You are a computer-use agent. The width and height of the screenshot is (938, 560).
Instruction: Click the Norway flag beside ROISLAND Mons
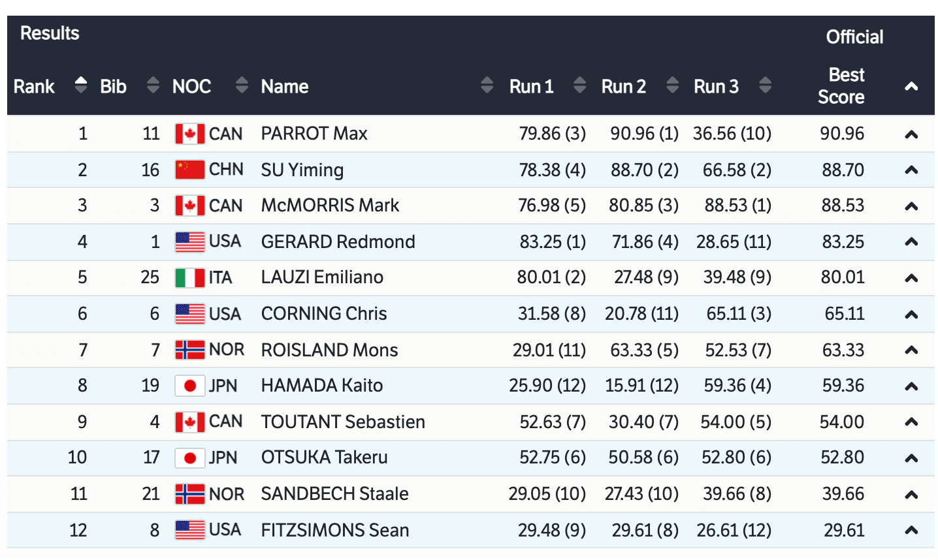(189, 350)
